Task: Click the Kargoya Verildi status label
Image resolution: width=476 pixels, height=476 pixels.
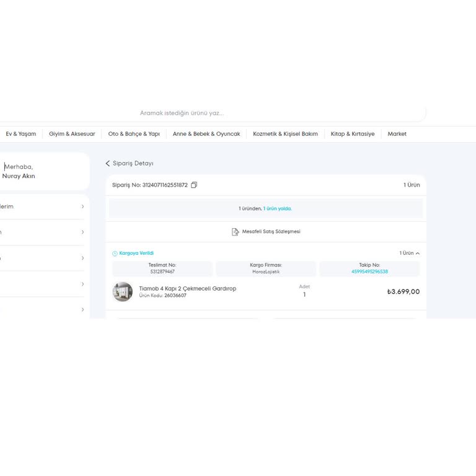Action: click(x=136, y=253)
